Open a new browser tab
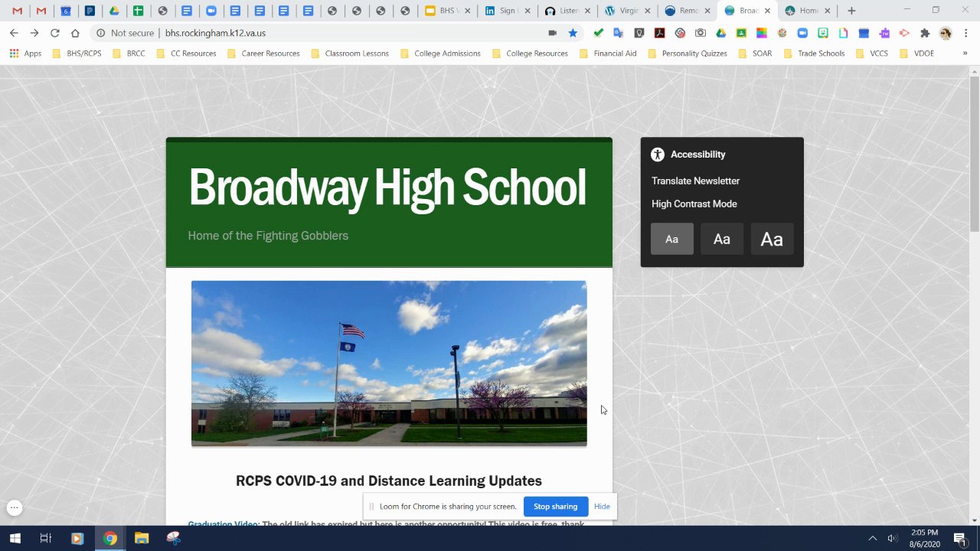980x551 pixels. [851, 11]
